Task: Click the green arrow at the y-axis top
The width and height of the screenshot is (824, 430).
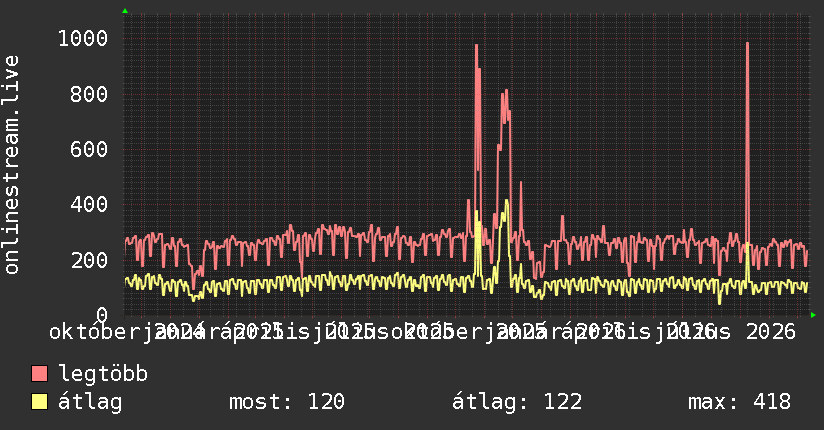Action: [x=125, y=11]
